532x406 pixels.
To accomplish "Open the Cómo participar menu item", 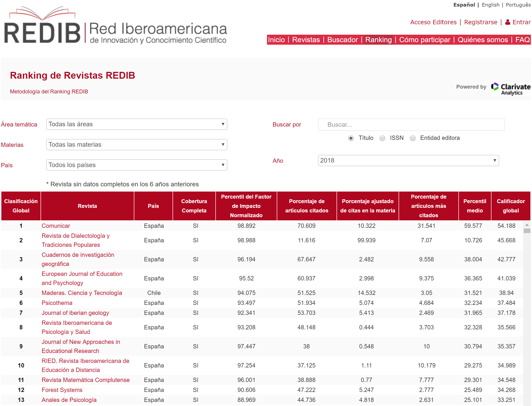I will pyautogui.click(x=425, y=40).
